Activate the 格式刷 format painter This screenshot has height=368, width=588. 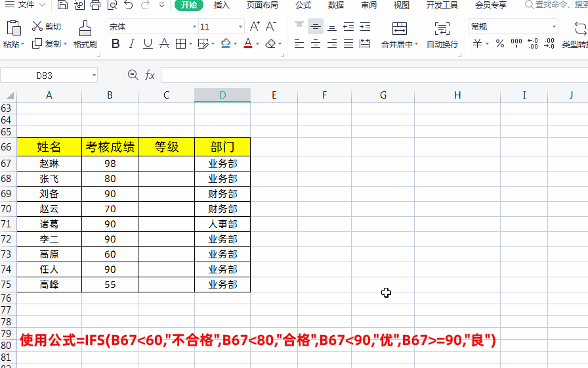click(x=85, y=35)
